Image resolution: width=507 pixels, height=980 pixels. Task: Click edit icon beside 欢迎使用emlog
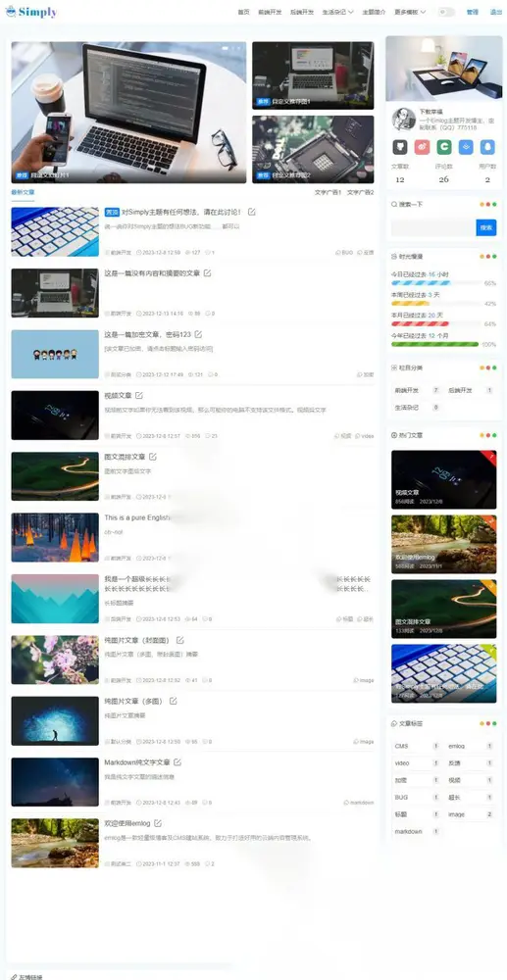[158, 823]
